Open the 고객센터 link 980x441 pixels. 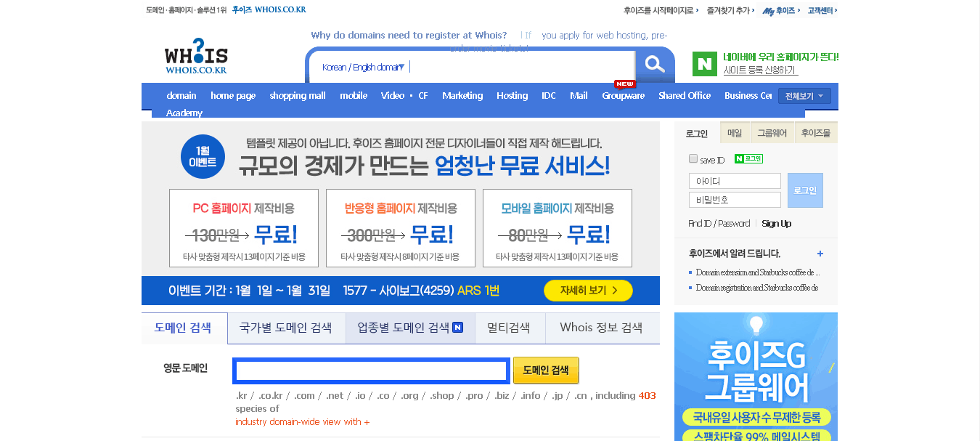click(x=822, y=10)
